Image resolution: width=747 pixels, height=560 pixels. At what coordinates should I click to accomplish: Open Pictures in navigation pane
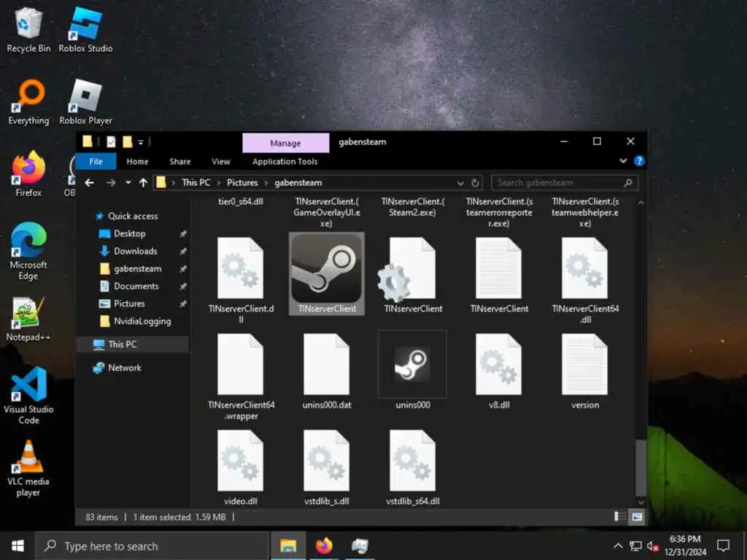click(129, 303)
